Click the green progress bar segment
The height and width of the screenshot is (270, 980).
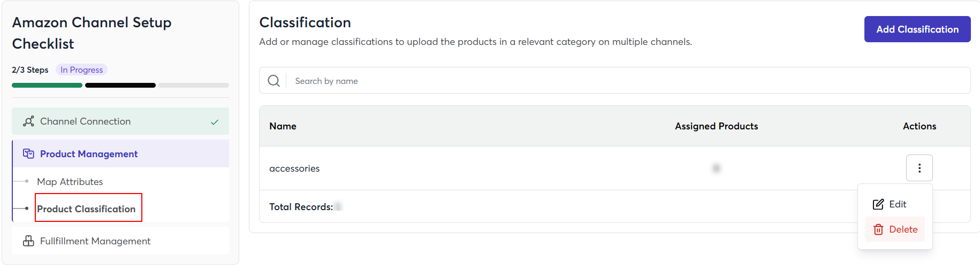point(47,86)
